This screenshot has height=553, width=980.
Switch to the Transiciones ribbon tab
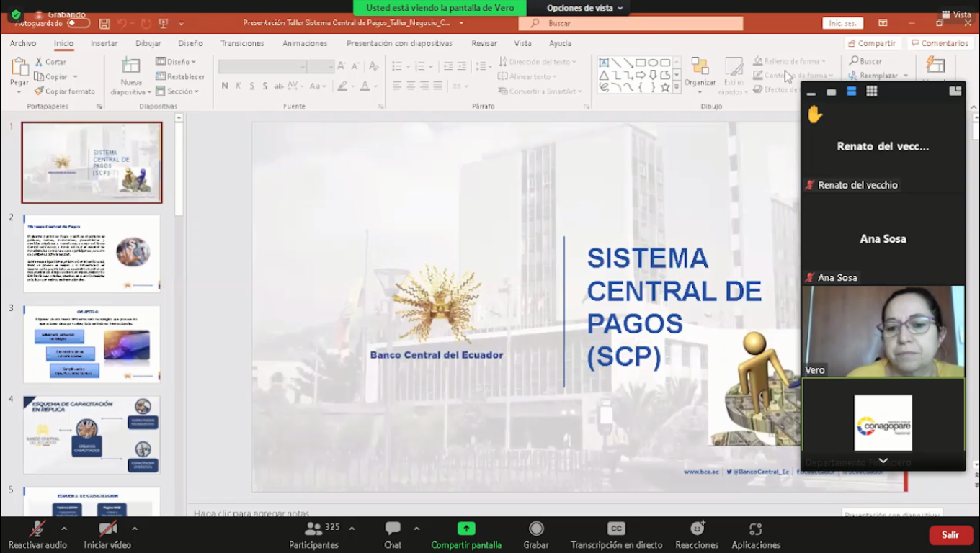point(242,43)
